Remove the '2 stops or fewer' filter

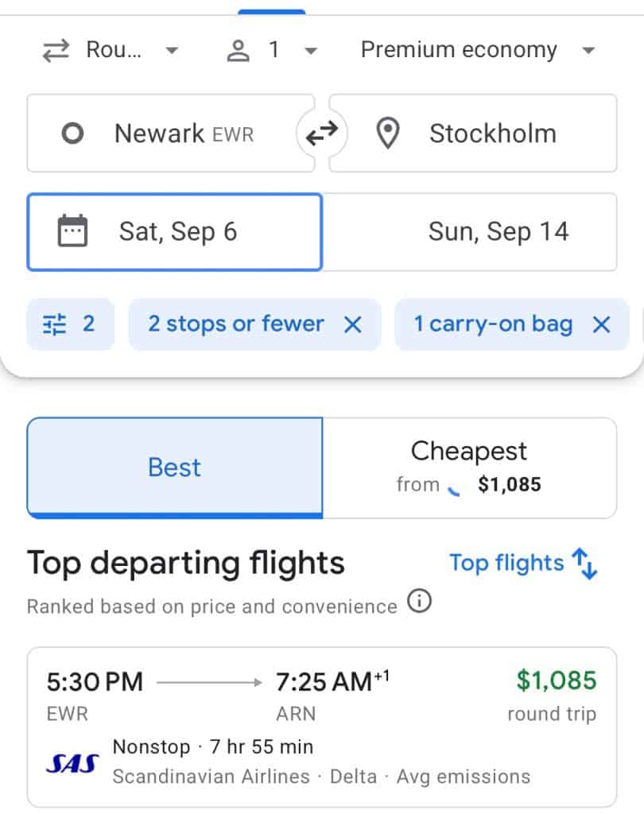click(352, 324)
